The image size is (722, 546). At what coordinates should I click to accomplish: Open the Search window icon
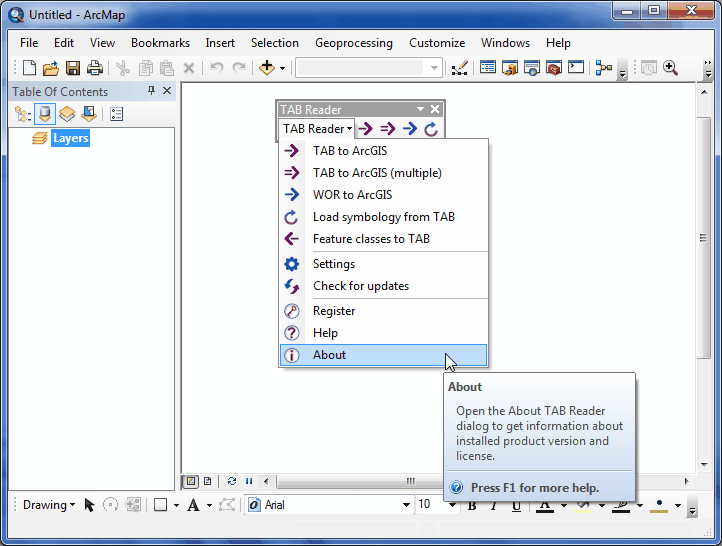tap(532, 68)
